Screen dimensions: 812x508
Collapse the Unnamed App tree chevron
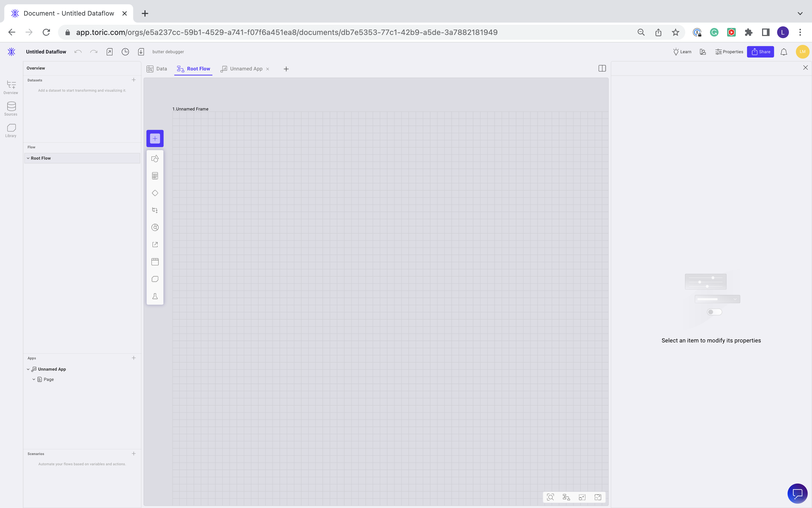click(28, 369)
